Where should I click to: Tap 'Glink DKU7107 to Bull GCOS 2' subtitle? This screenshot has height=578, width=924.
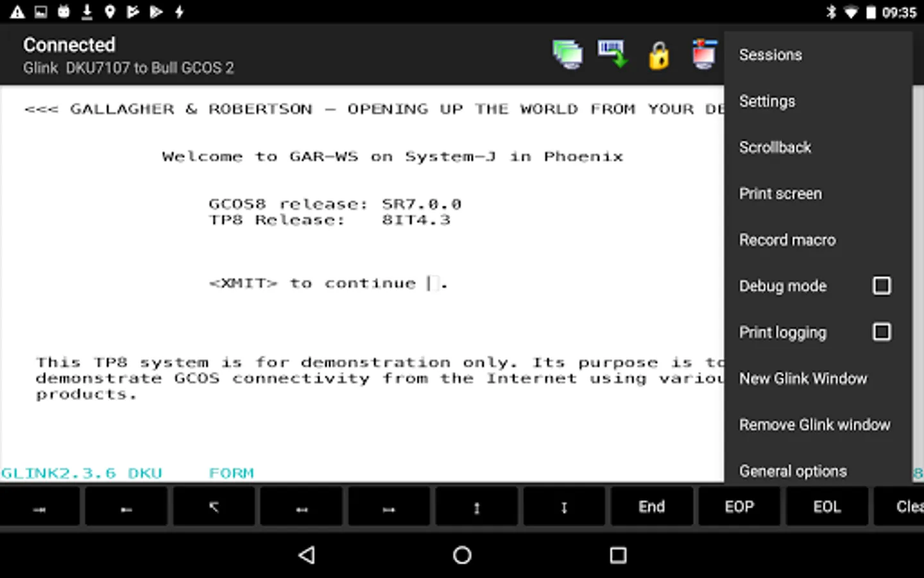click(x=128, y=68)
